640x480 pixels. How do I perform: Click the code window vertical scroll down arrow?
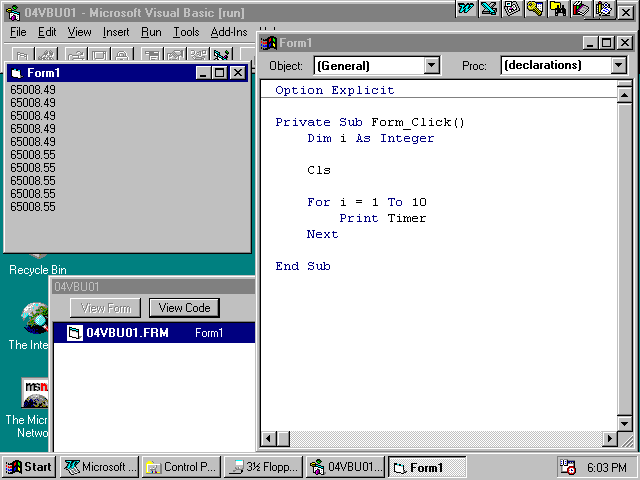625,421
